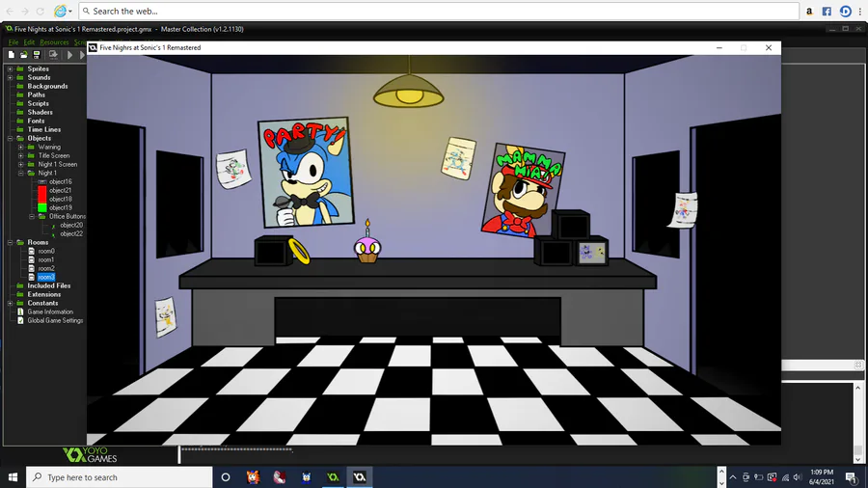Open GameMaker green taskbar icon

333,477
